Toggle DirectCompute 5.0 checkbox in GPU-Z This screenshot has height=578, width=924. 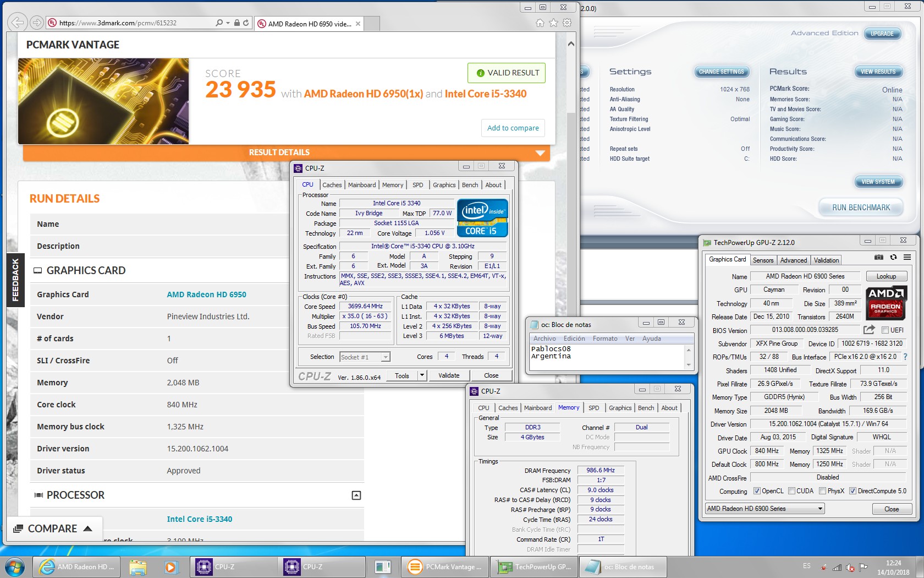click(x=853, y=491)
